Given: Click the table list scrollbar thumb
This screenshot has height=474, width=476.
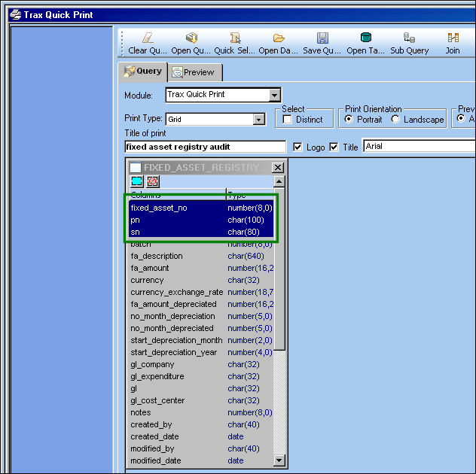Looking at the screenshot, I should (279, 269).
